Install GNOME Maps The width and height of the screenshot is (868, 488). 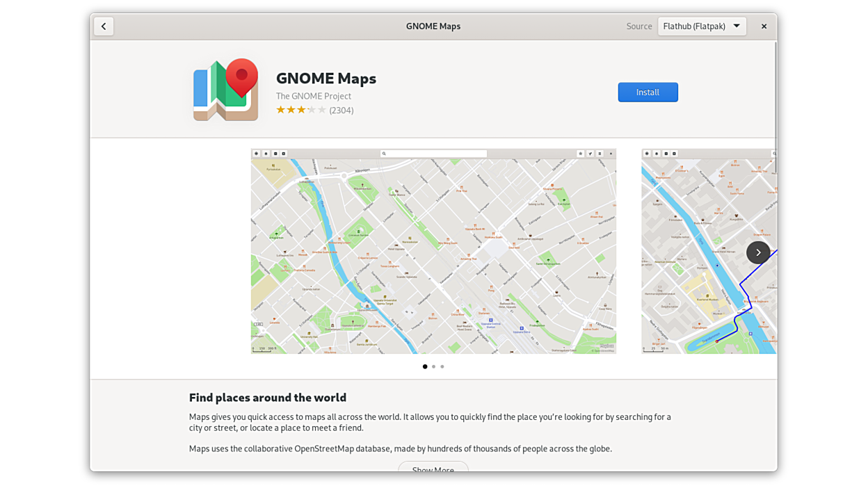pyautogui.click(x=648, y=92)
